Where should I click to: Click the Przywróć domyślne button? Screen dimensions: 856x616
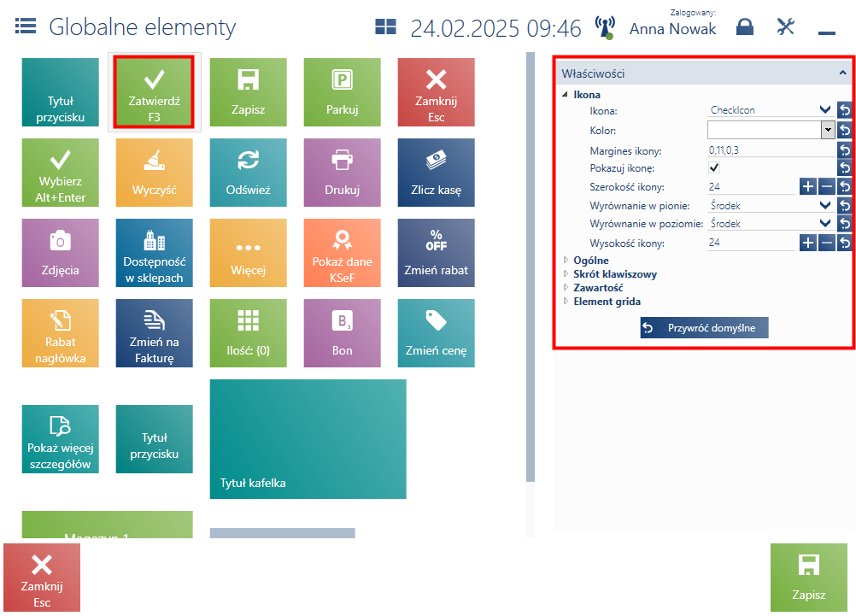click(x=704, y=328)
